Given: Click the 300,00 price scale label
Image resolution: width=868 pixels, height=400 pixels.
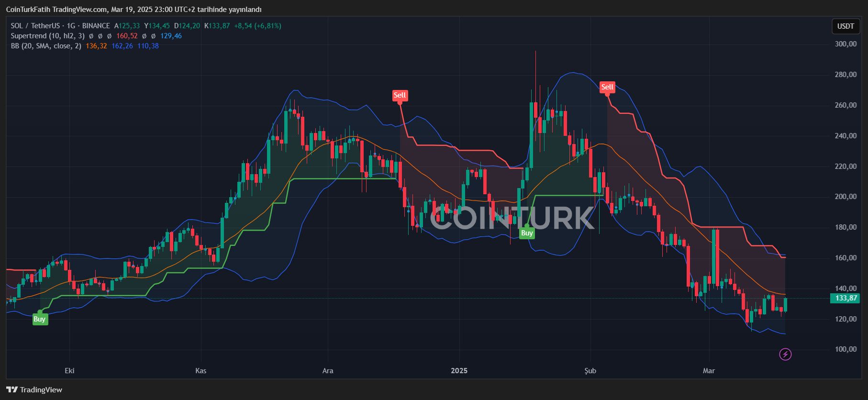Looking at the screenshot, I should (x=846, y=44).
